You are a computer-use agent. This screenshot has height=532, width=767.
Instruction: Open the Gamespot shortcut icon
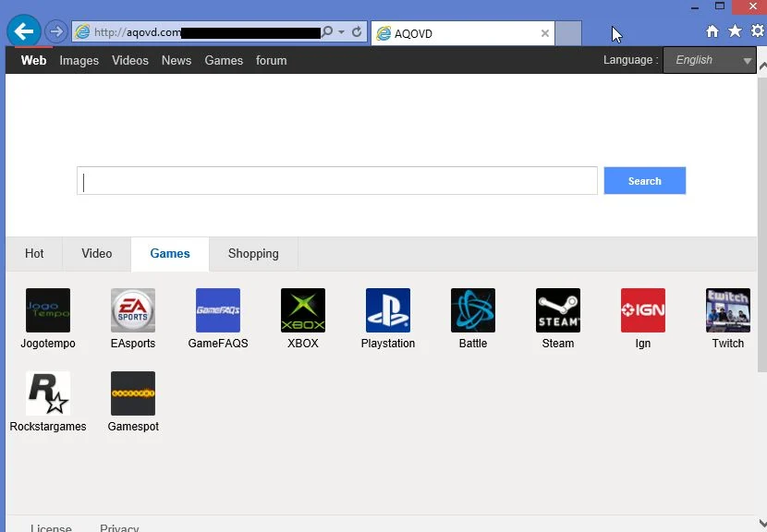coord(133,393)
